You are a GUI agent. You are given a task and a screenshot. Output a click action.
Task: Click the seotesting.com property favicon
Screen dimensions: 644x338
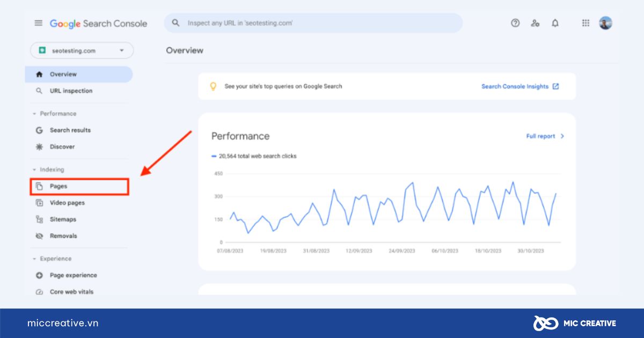click(x=42, y=50)
